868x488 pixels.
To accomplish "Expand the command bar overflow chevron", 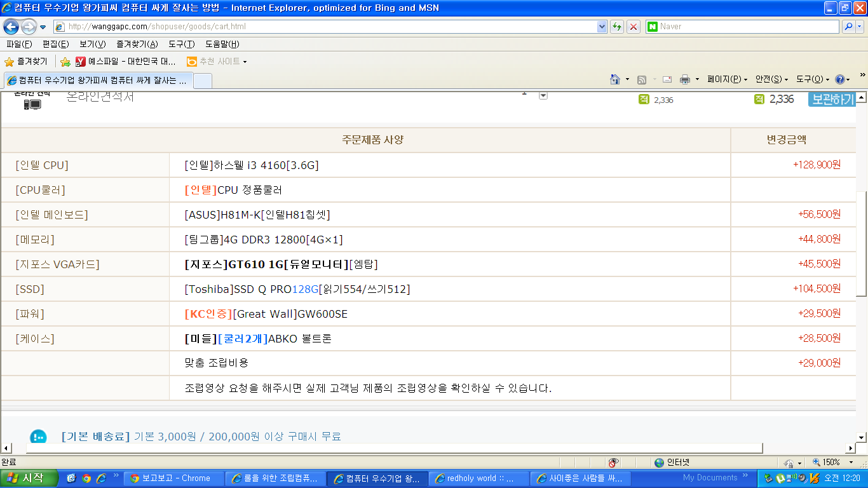I will pos(862,75).
